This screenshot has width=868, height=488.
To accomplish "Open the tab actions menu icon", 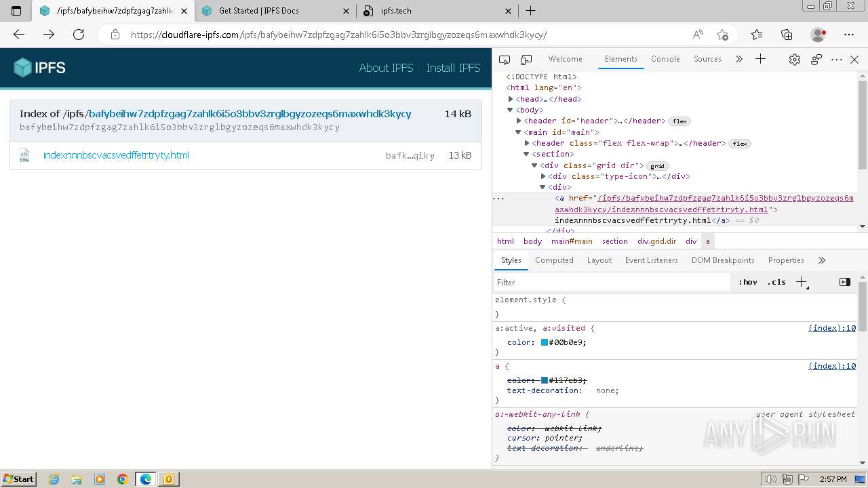I will tap(16, 11).
